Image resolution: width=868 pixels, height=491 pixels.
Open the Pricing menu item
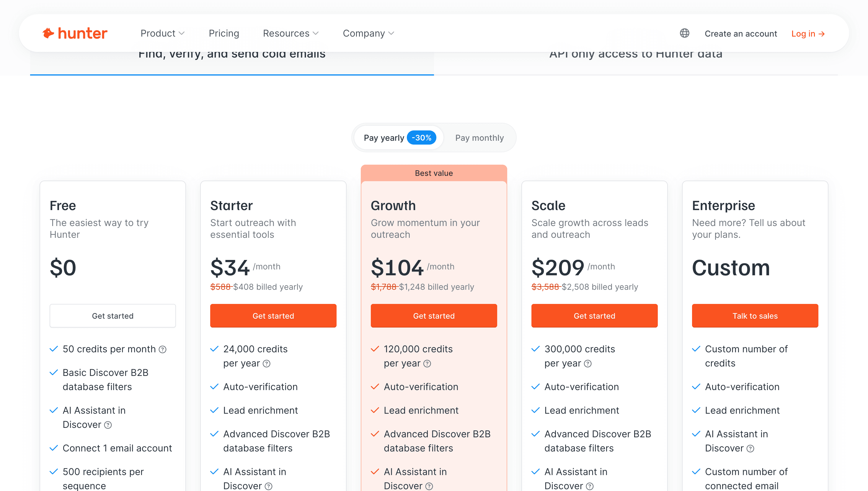[224, 33]
